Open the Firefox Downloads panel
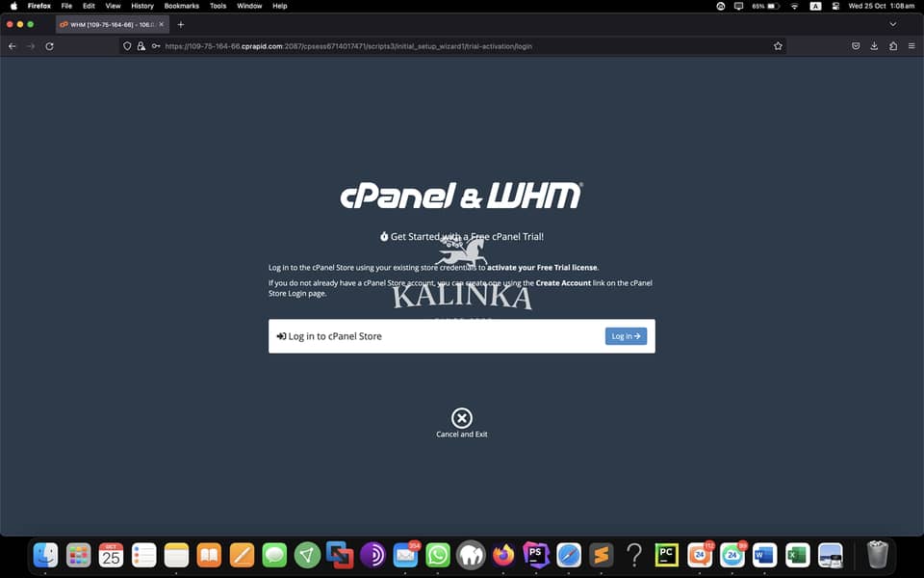924x578 pixels. (875, 46)
